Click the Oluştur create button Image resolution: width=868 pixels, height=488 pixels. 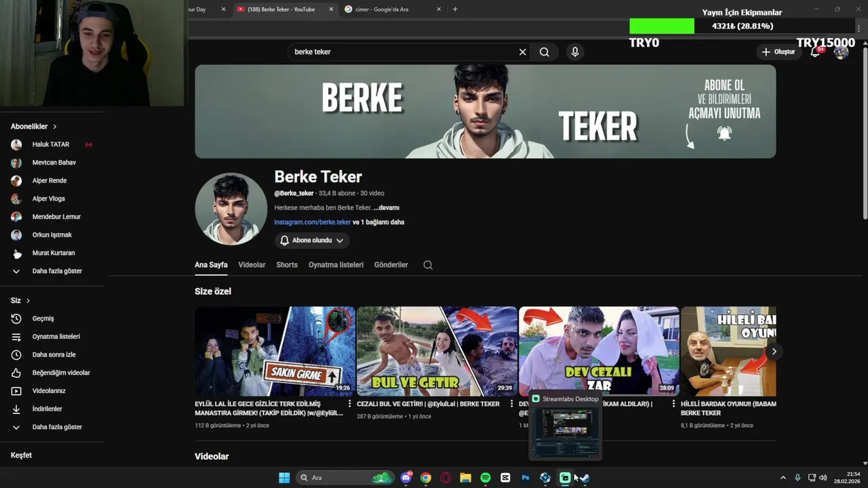pyautogui.click(x=778, y=52)
